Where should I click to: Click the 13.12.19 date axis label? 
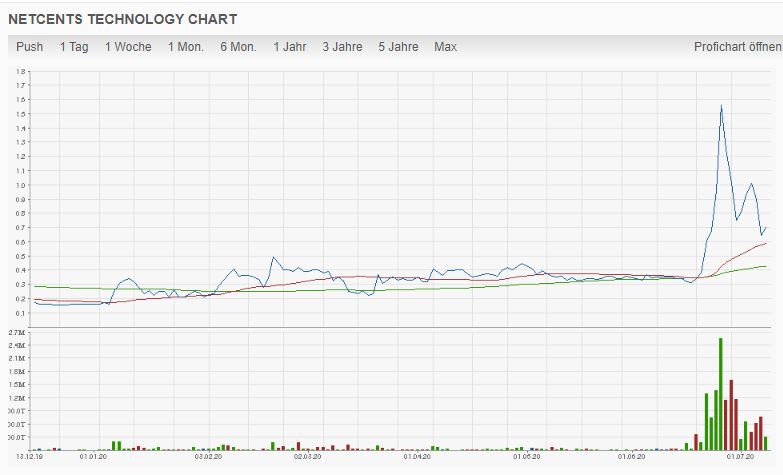[29, 457]
